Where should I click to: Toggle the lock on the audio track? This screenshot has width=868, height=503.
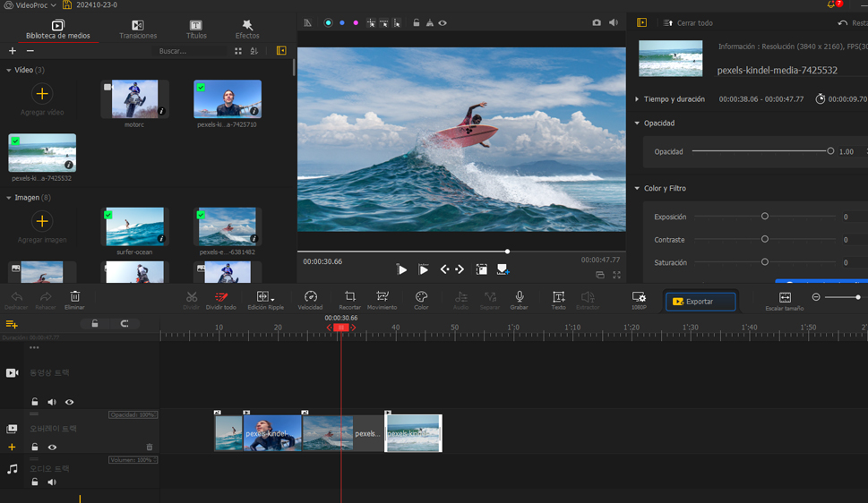click(x=34, y=482)
